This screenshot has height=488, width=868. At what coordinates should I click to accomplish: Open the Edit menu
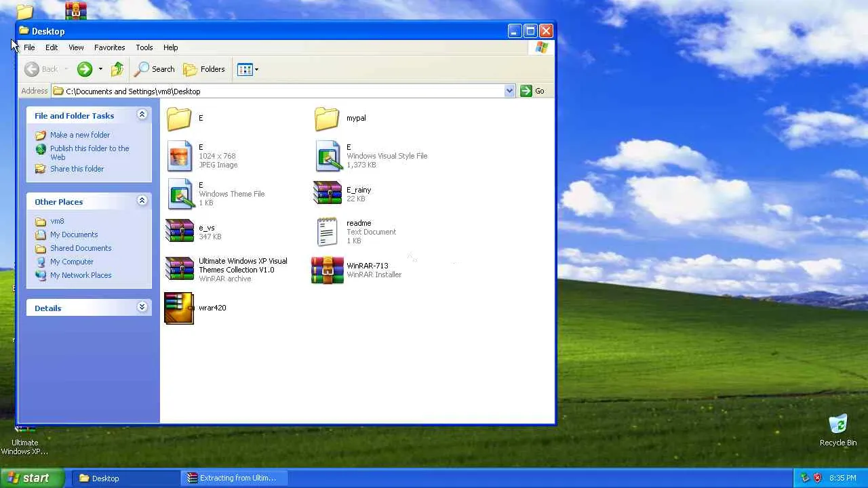52,47
